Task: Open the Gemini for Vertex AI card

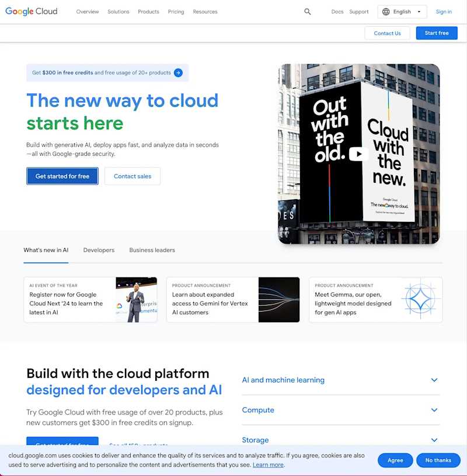Action: point(233,300)
